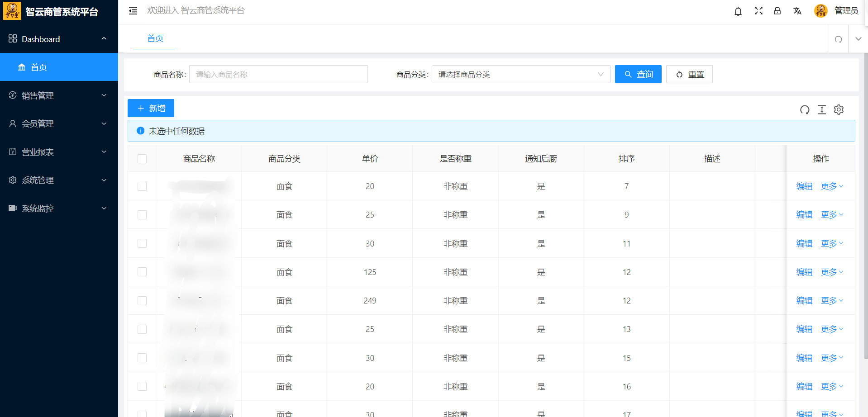This screenshot has height=417, width=868.
Task: Refresh the current tab page icon
Action: 838,39
